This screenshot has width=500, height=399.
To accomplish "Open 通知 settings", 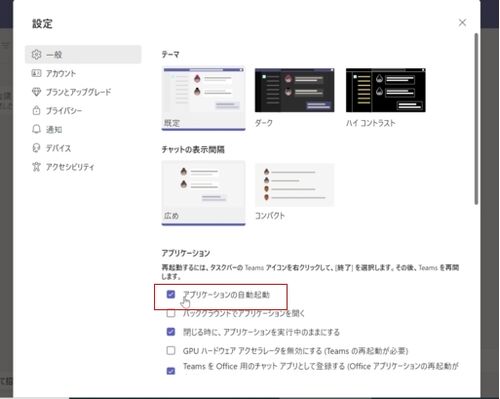I will point(83,129).
